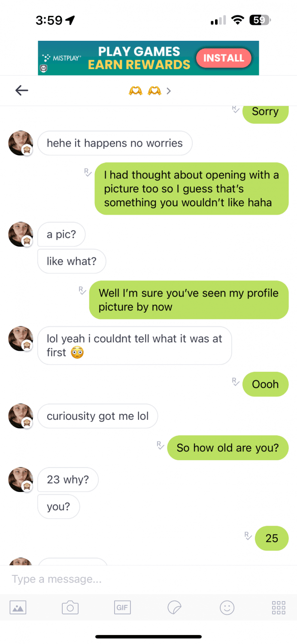The image size is (297, 644).
Task: Tap the back arrow to leave chat
Action: pos(21,90)
